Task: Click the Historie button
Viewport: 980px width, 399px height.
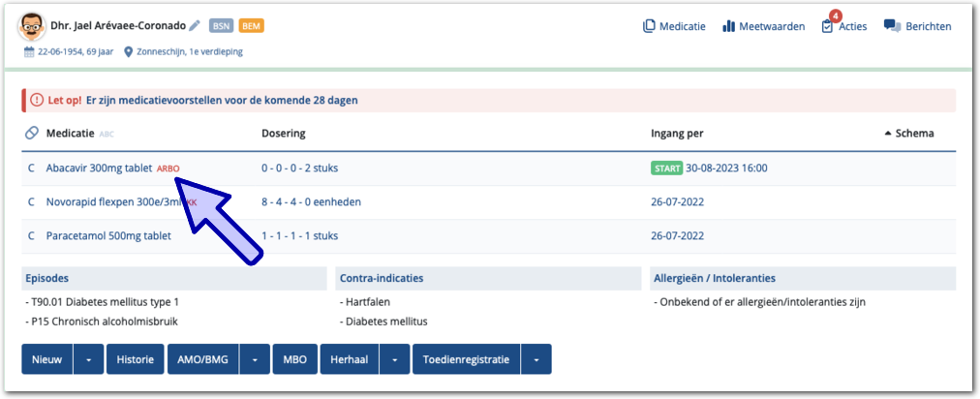Action: (135, 359)
